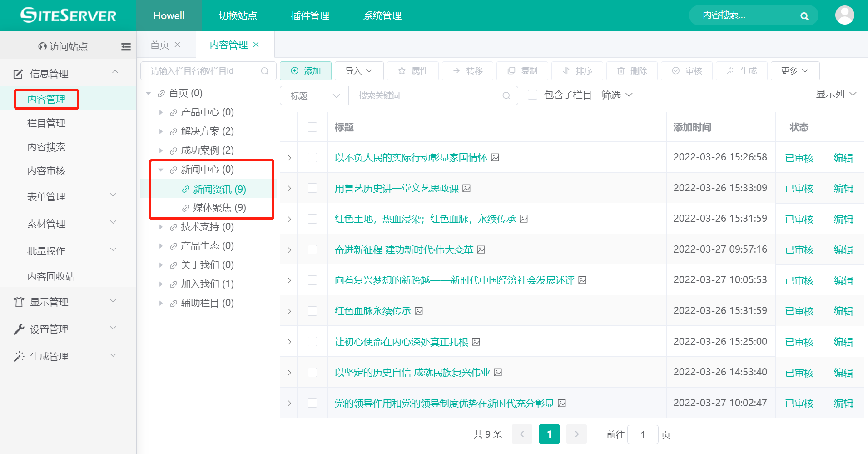Open image icon beside 党的领导作用 title
This screenshot has width=868, height=454.
click(x=562, y=403)
